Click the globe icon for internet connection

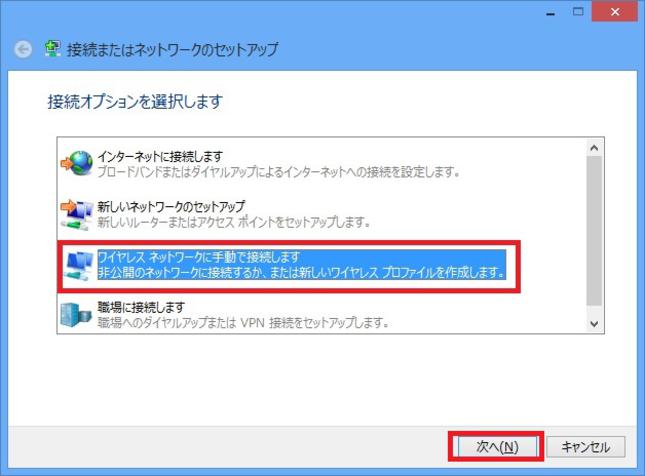click(x=77, y=164)
